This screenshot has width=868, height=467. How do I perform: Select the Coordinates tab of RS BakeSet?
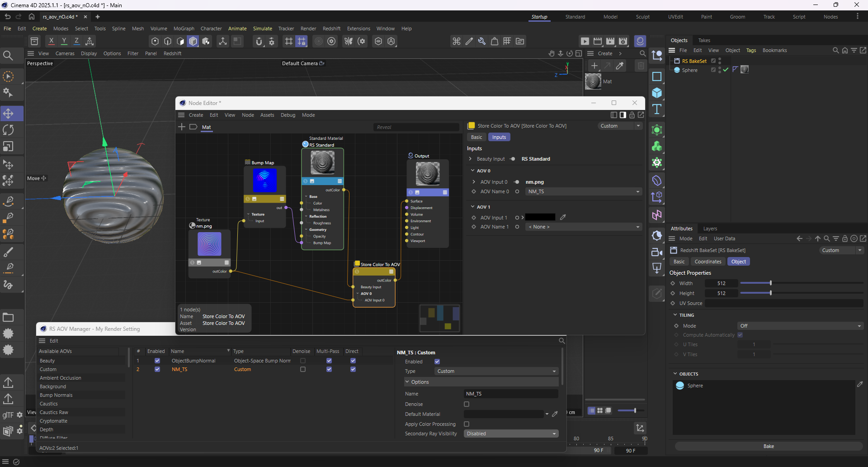(708, 262)
